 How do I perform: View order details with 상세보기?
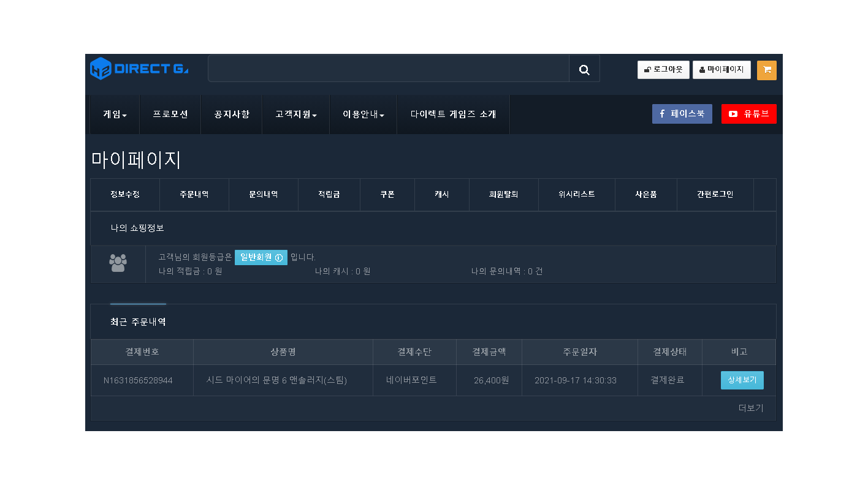tap(742, 380)
